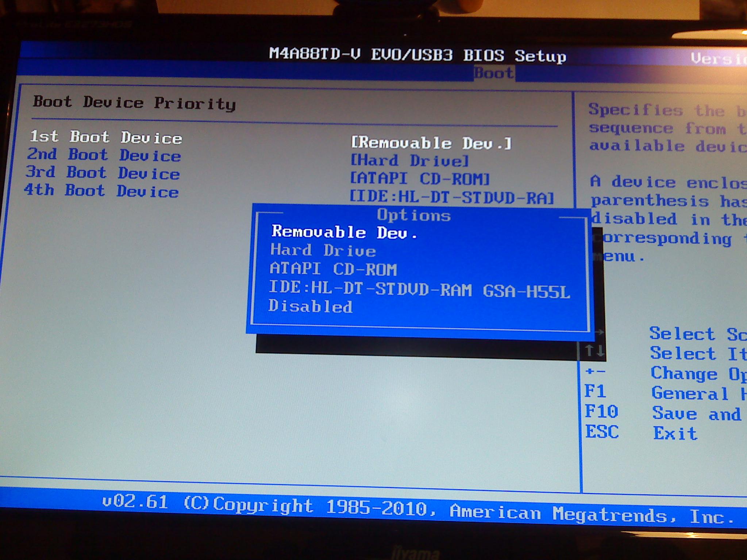Select 1st Boot Device label
747x560 pixels.
tap(106, 137)
